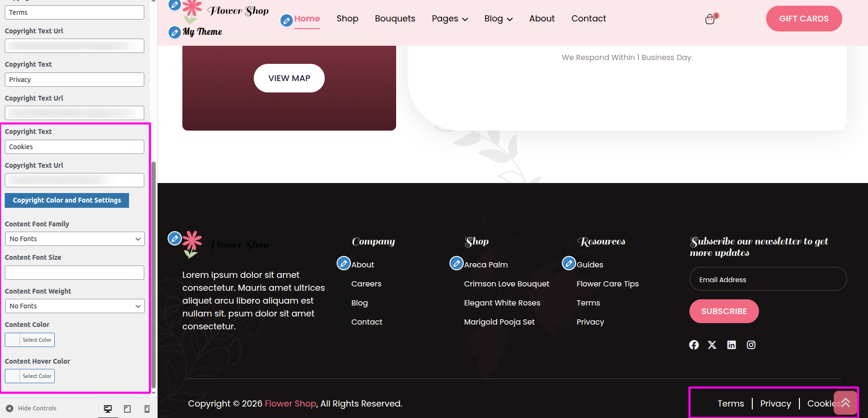Open the Pages dropdown menu
The image size is (868, 418).
[x=449, y=19]
